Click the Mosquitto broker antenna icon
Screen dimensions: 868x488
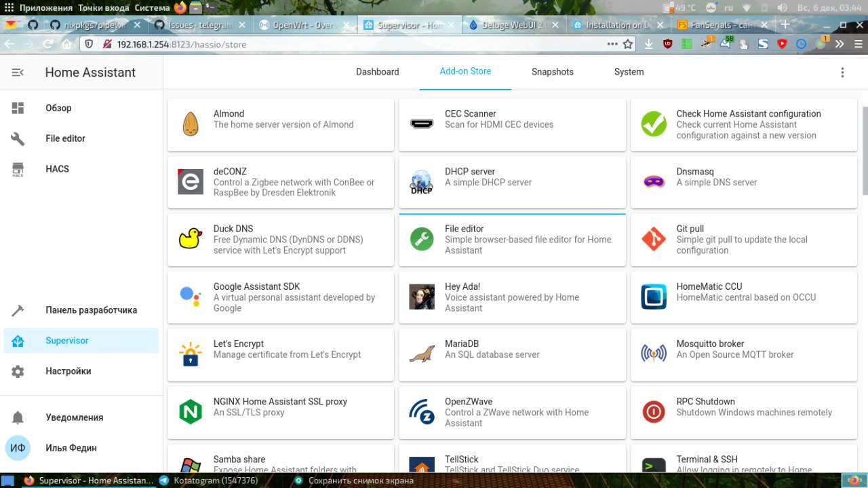[x=654, y=354]
